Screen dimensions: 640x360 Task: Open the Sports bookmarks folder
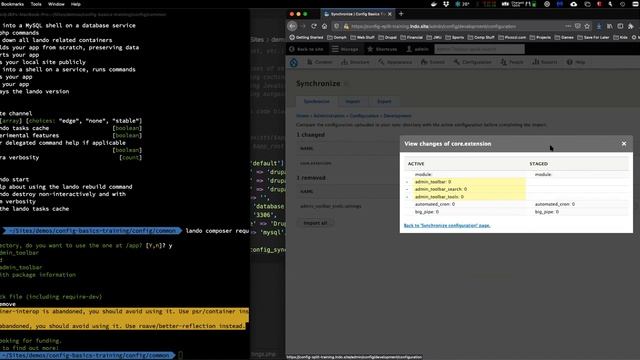[x=455, y=37]
